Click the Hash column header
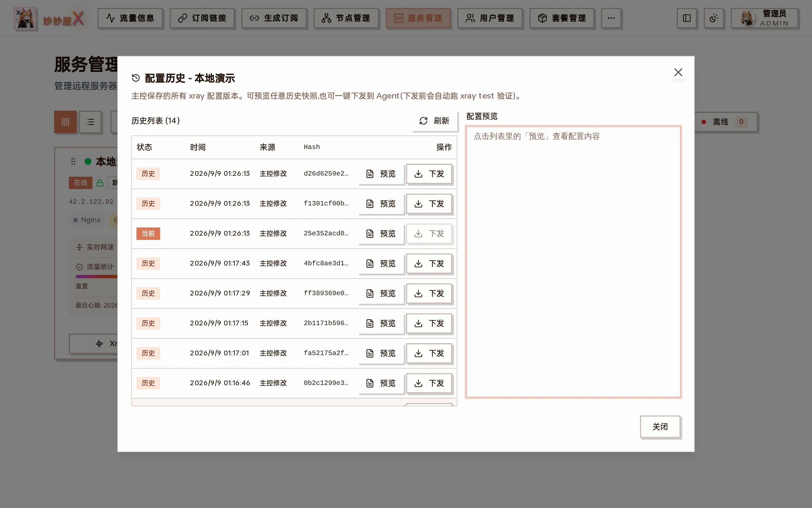Viewport: 812px width, 508px height. (x=312, y=147)
